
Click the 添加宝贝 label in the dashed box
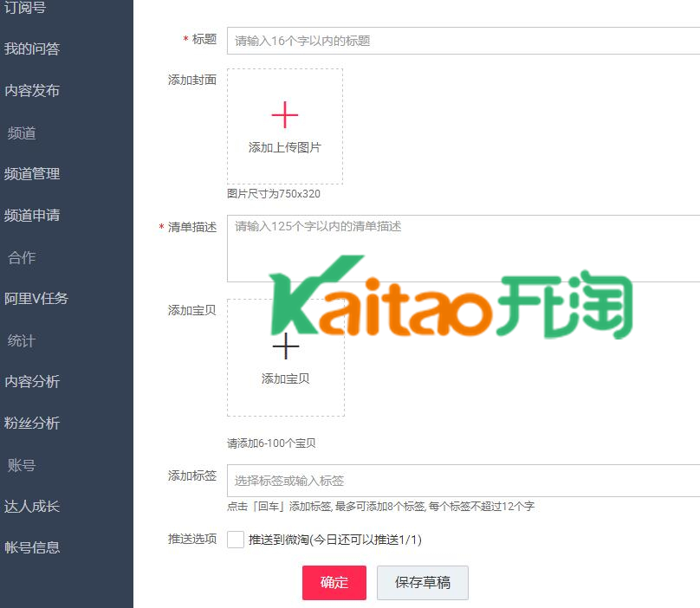tap(285, 378)
